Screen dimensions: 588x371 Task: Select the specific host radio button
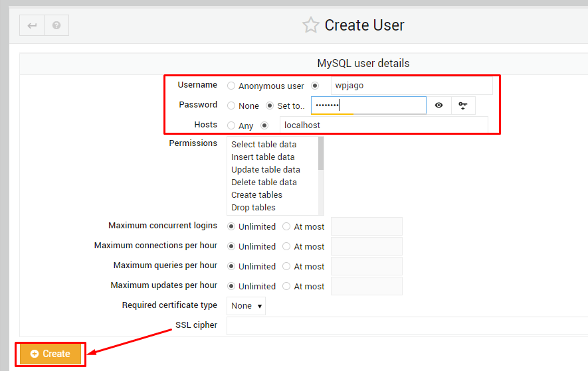[x=264, y=125]
